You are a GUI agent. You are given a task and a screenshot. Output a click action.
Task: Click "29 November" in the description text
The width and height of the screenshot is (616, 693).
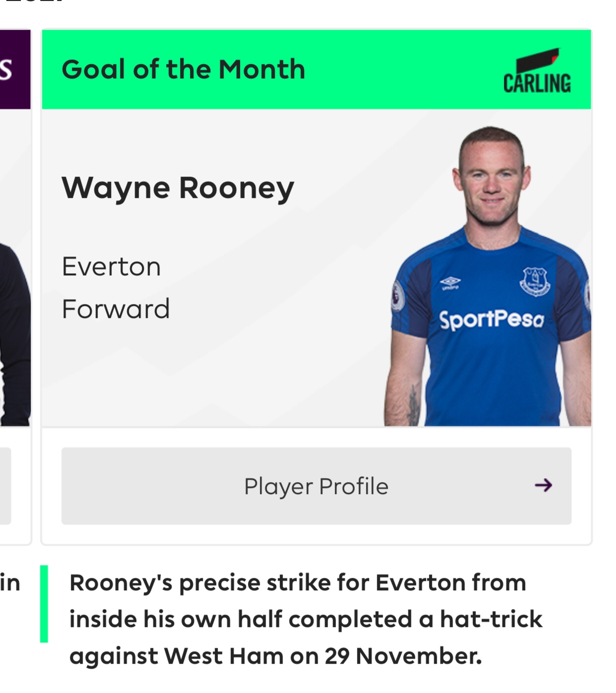[403, 656]
